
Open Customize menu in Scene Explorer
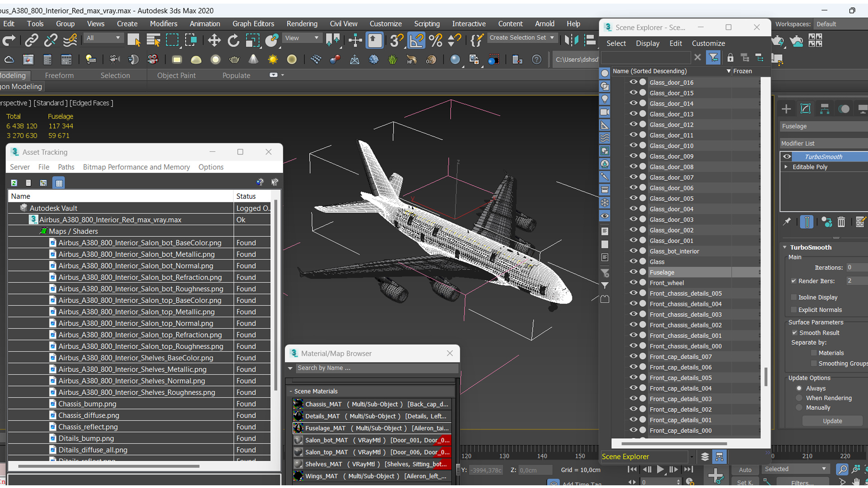click(x=708, y=43)
